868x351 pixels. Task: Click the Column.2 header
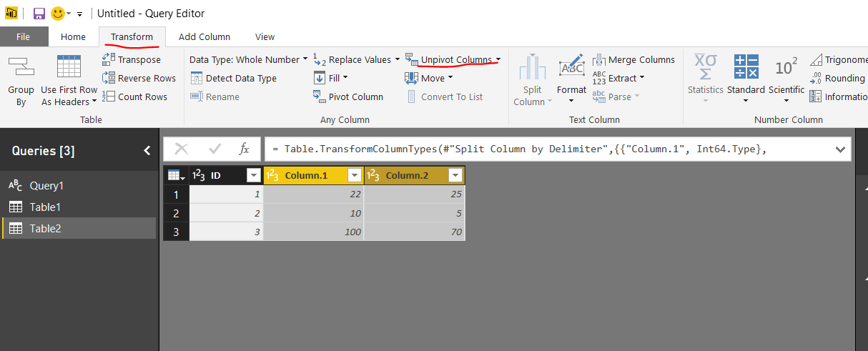tap(415, 175)
